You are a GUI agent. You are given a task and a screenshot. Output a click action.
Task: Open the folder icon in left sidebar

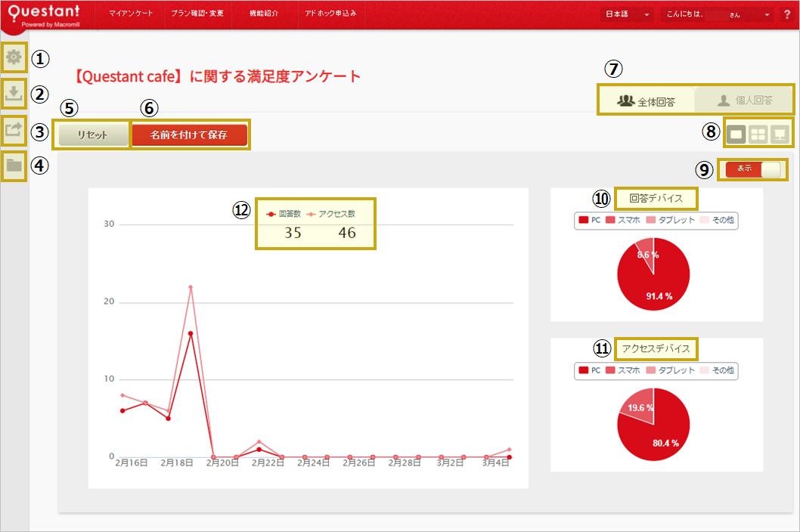14,165
